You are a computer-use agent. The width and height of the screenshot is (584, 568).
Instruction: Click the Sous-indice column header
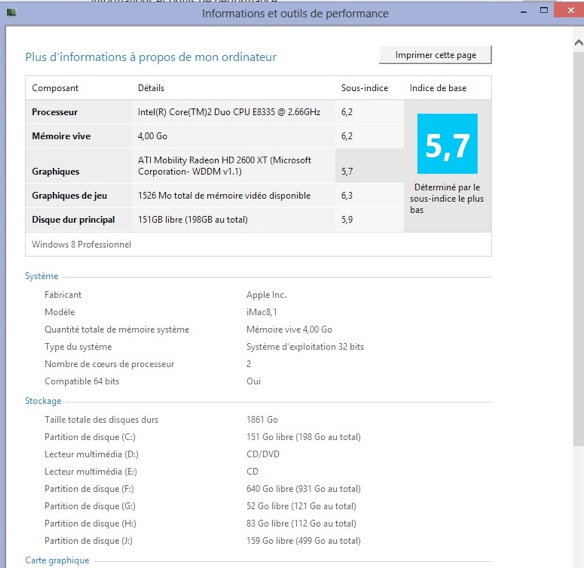click(x=365, y=88)
